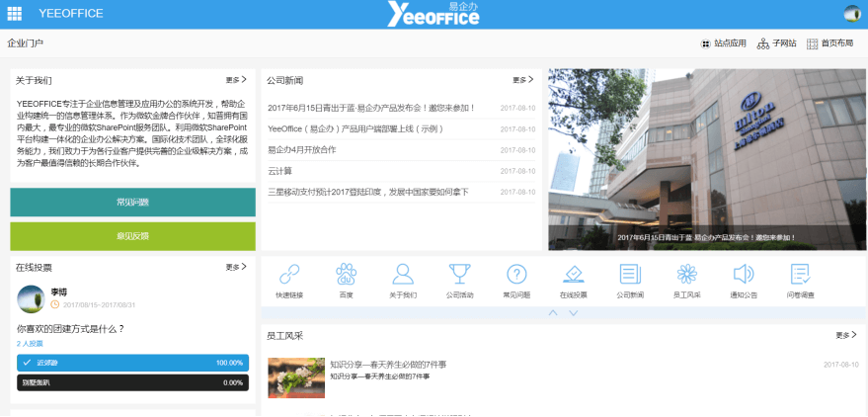Click the 2017-08-10 date beside 云计算
Viewport: 868px width, 417px height.
[517, 171]
